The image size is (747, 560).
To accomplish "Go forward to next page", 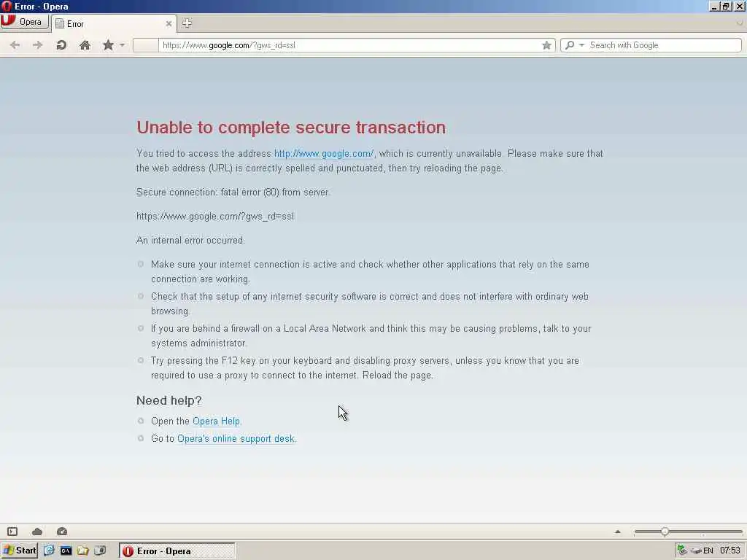I will point(38,45).
